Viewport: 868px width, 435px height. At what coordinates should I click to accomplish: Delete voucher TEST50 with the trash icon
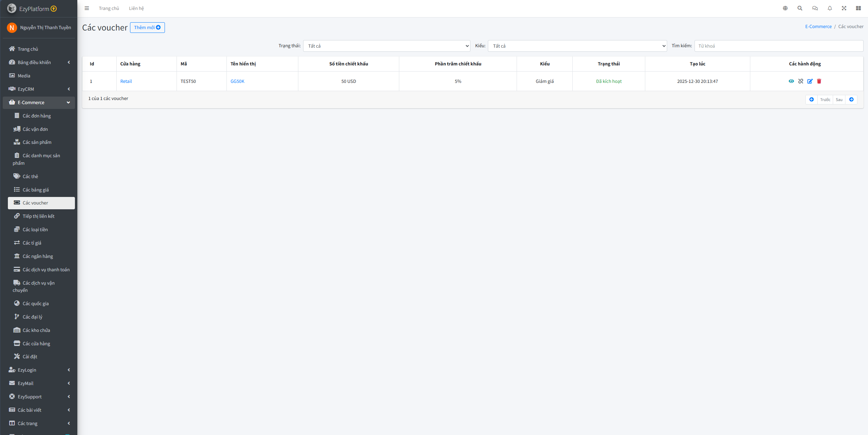pyautogui.click(x=819, y=81)
